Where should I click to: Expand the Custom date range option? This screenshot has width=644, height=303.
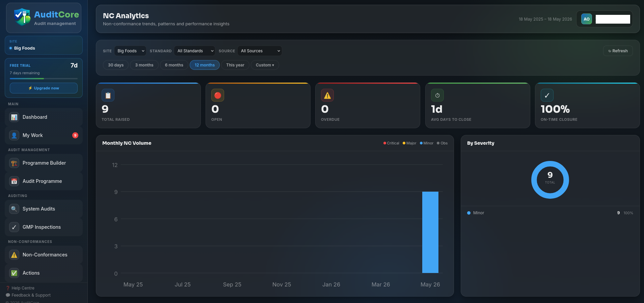265,65
